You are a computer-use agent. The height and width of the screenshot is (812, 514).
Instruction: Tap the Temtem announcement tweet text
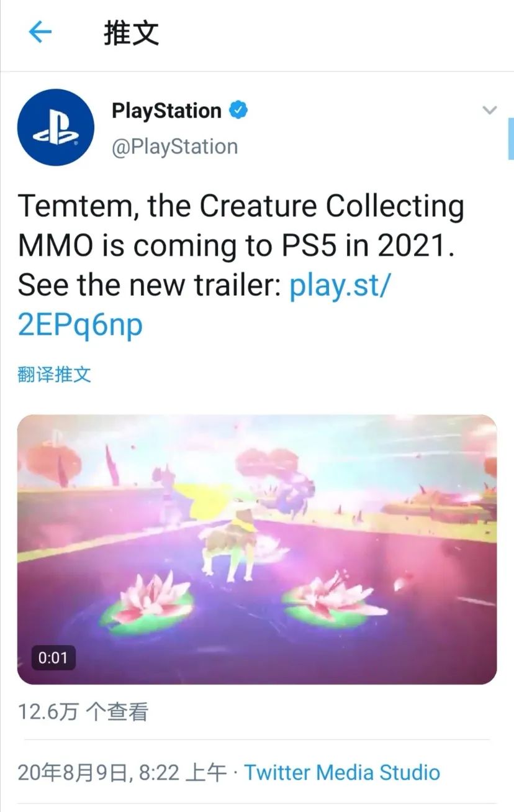(241, 266)
